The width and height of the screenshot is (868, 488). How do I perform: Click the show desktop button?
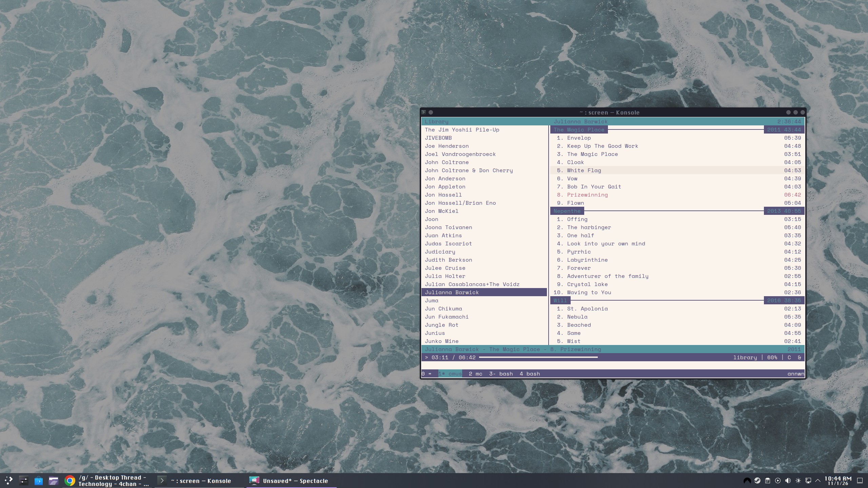click(x=860, y=481)
